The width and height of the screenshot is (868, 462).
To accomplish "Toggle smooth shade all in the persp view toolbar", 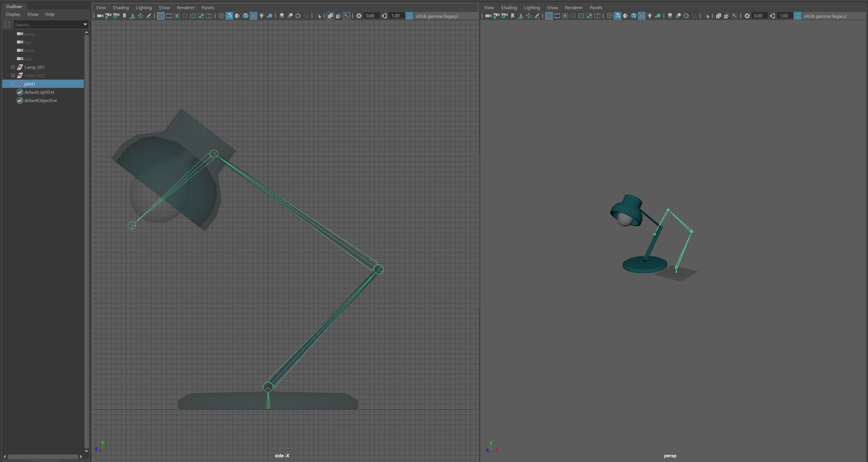I will tap(618, 16).
